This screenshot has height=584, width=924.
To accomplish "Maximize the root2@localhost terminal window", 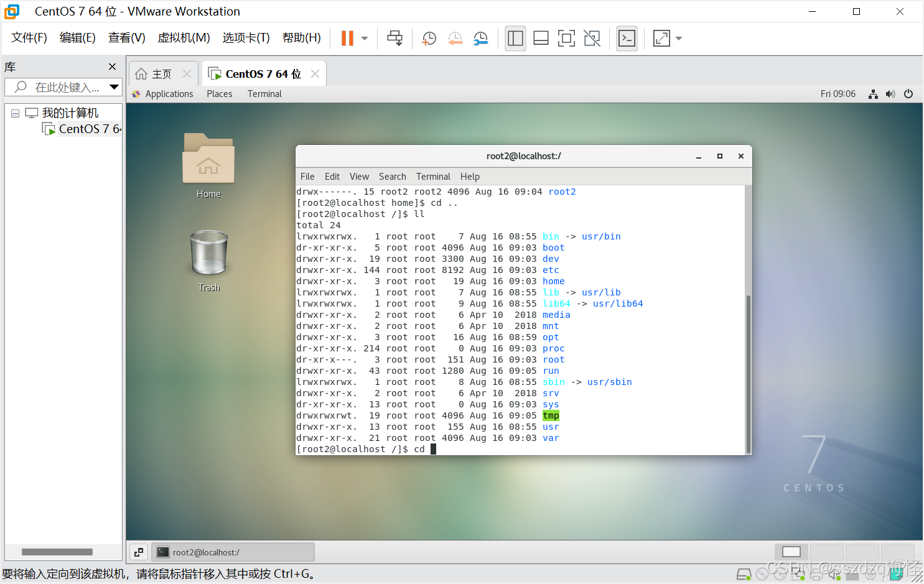I will click(720, 156).
